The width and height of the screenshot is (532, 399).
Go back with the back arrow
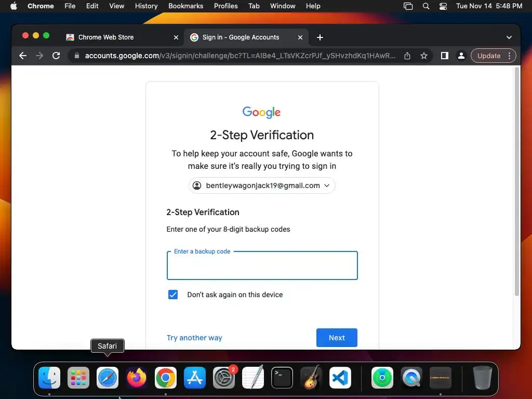click(23, 56)
